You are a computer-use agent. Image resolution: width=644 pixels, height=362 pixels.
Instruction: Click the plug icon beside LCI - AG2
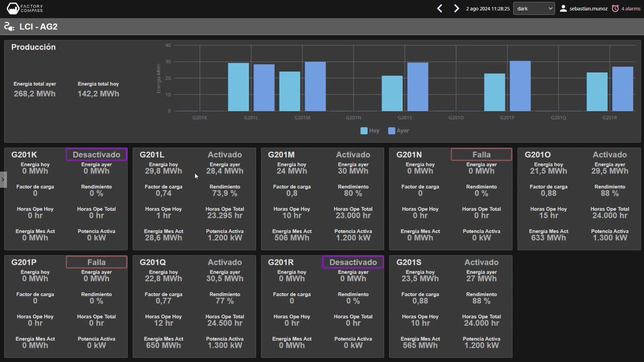coord(9,26)
